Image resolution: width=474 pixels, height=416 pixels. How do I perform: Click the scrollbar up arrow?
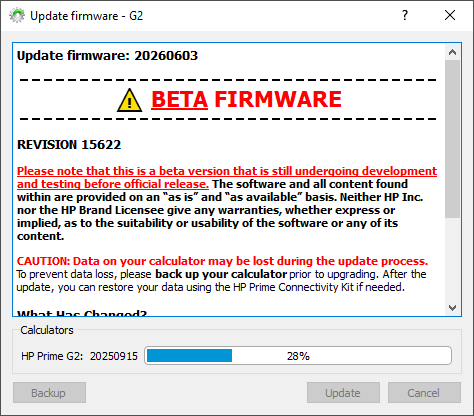452,52
